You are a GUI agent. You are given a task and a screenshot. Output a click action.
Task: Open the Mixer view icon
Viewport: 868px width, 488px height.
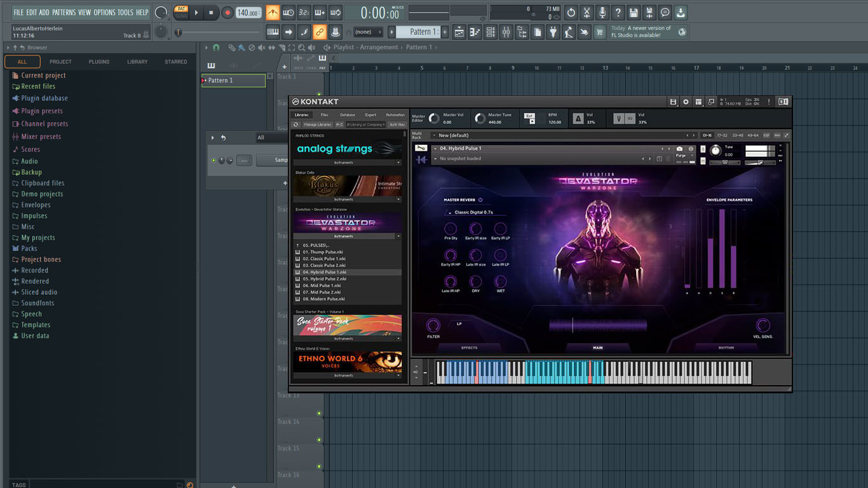click(x=506, y=32)
